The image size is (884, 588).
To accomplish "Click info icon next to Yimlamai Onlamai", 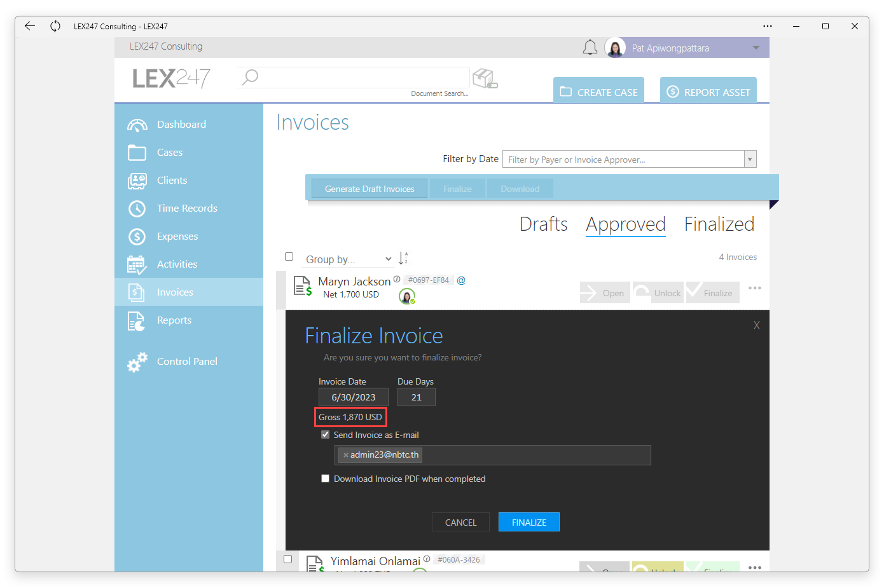I will point(427,559).
